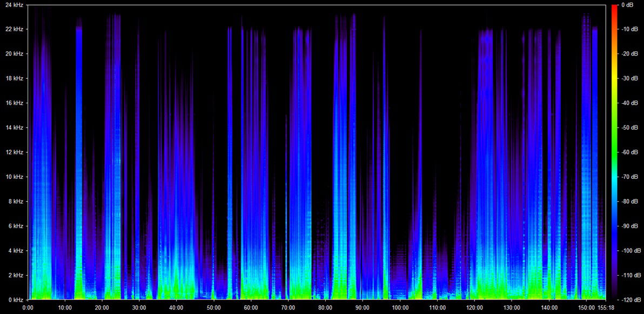Click the blue section of dB color bar
The height and width of the screenshot is (314, 644).
(x=614, y=227)
